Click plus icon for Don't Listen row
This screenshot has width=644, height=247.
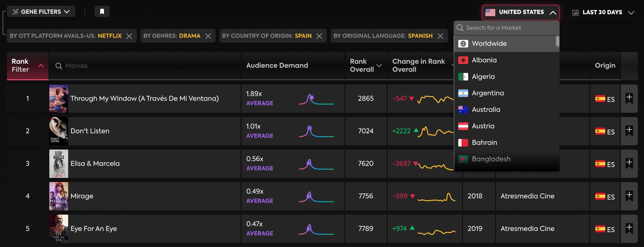629,131
